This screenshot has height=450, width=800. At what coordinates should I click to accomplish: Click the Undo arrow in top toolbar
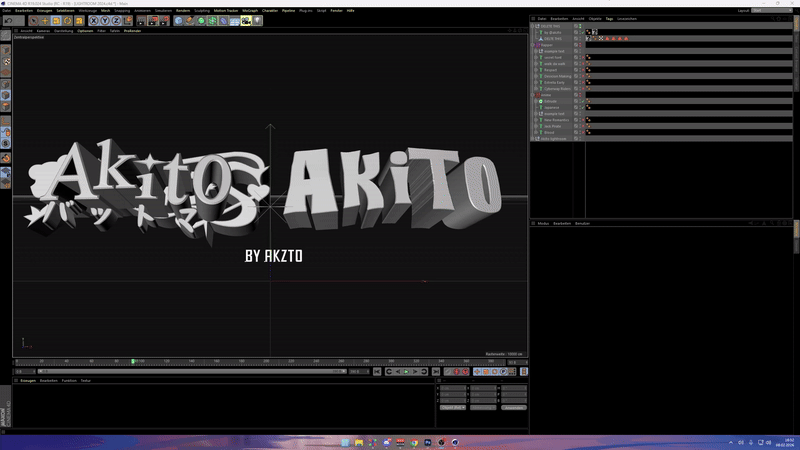click(7, 20)
